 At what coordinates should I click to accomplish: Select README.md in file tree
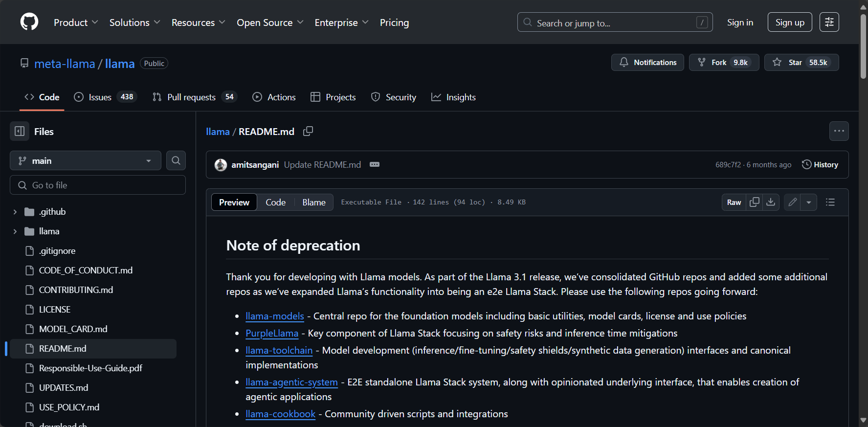click(93, 349)
